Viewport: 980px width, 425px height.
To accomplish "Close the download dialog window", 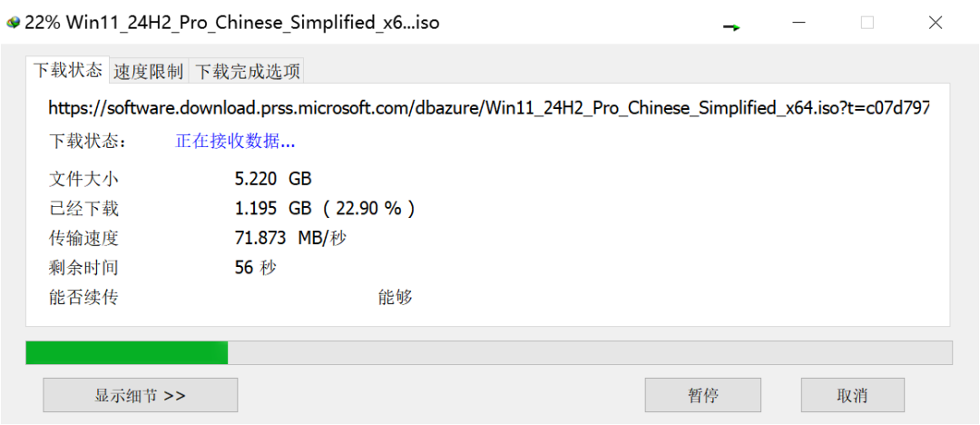I will pyautogui.click(x=935, y=24).
